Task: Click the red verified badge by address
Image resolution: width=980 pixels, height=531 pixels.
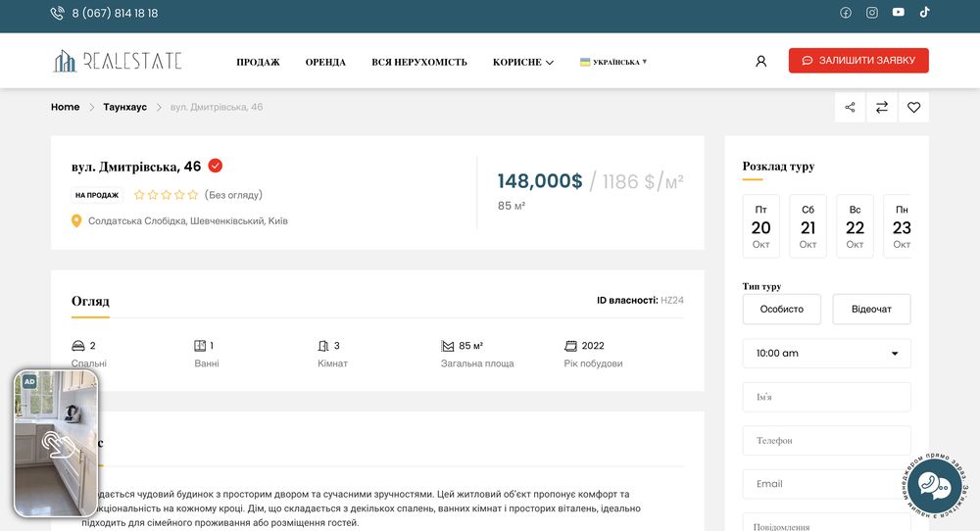Action: (x=215, y=166)
